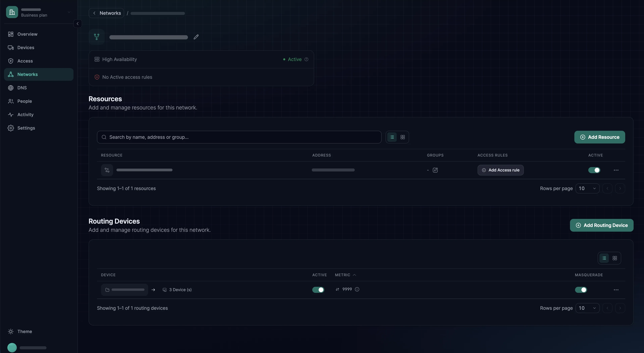Toggle the routing device Active switch
The height and width of the screenshot is (353, 644).
click(318, 290)
